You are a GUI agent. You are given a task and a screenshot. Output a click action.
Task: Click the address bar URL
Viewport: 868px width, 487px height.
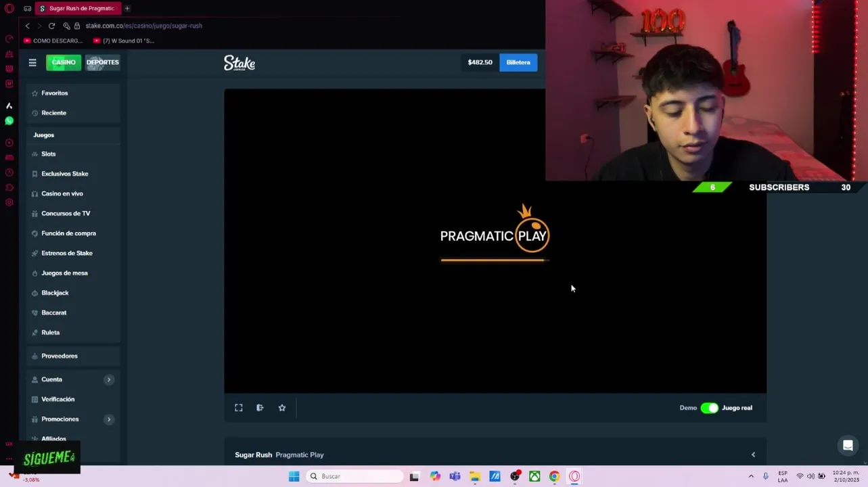pos(144,26)
